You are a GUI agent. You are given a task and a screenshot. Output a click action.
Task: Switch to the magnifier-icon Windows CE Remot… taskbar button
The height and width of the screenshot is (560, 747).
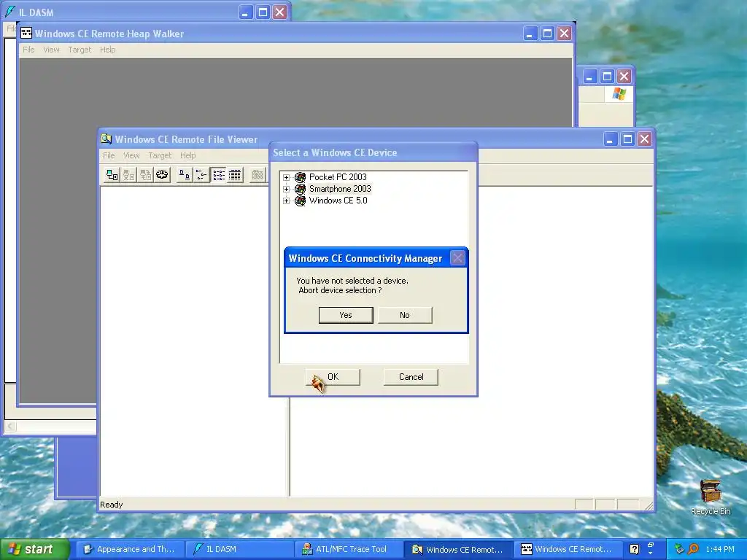[459, 549]
